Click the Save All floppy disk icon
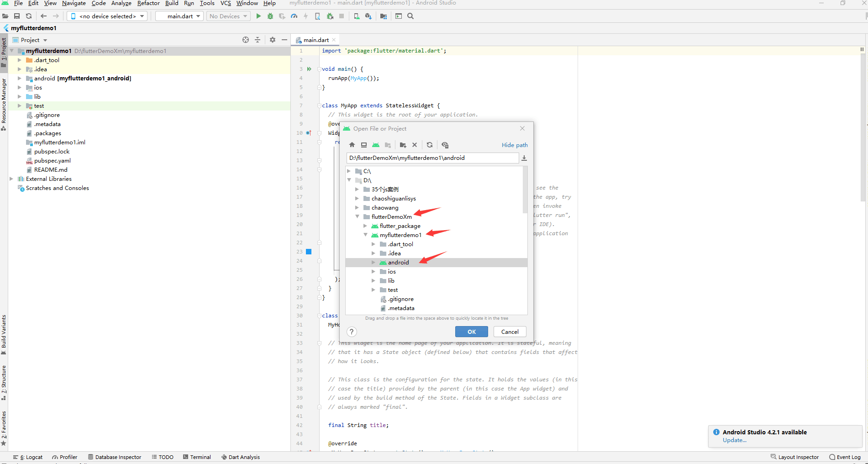Viewport: 868px width, 464px height. pyautogui.click(x=17, y=16)
